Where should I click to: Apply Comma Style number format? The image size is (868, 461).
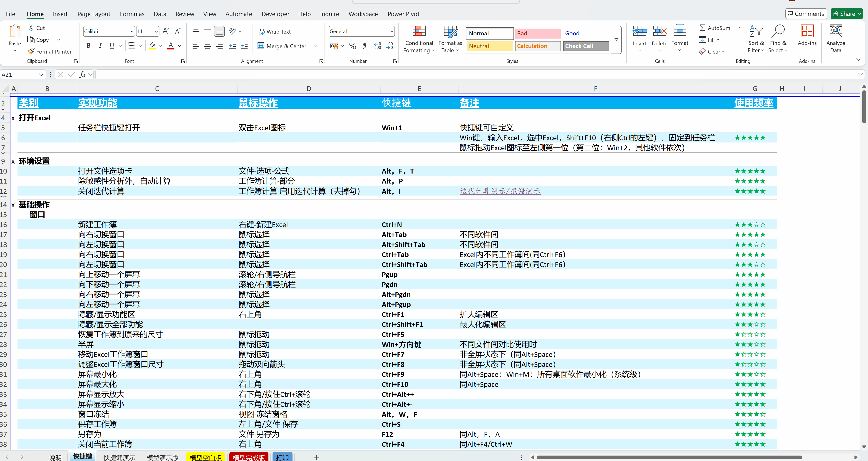365,46
